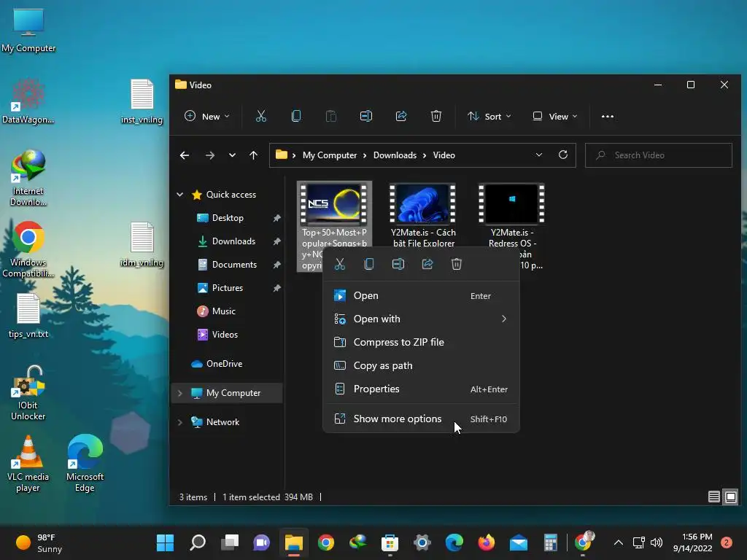Collapse the Quick access tree node

click(180, 194)
